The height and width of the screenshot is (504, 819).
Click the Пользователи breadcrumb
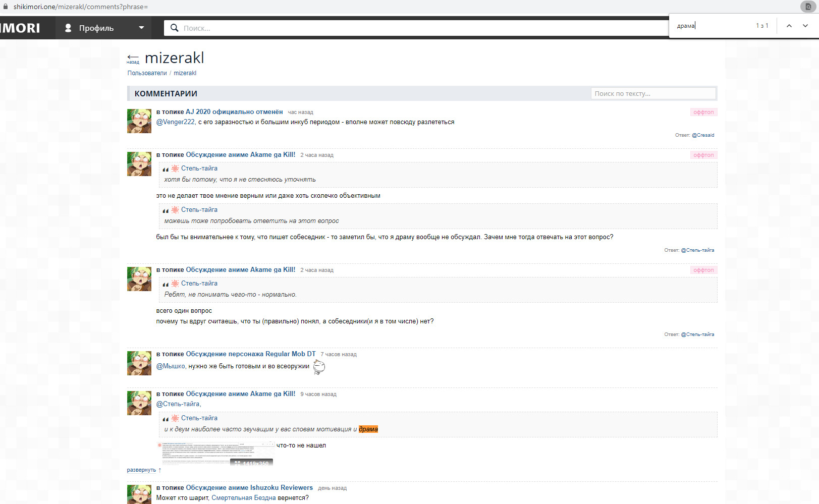pyautogui.click(x=147, y=73)
